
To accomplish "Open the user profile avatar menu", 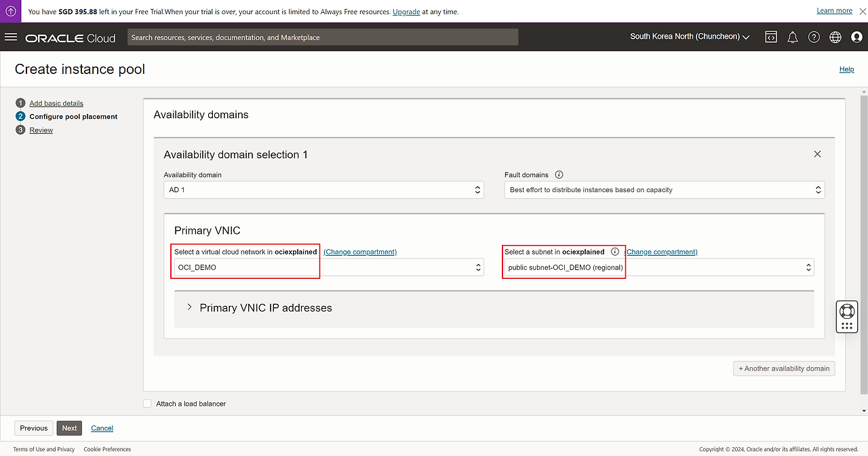I will [856, 37].
